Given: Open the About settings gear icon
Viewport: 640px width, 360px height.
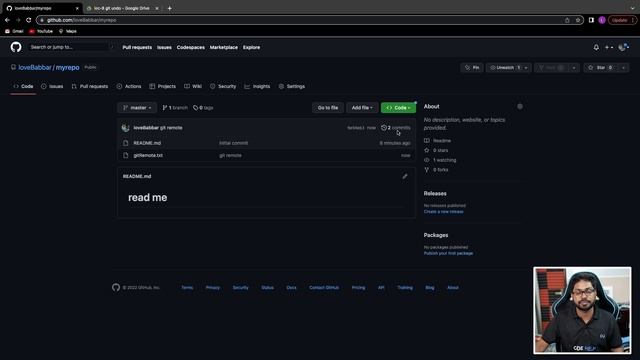Looking at the screenshot, I should [520, 107].
